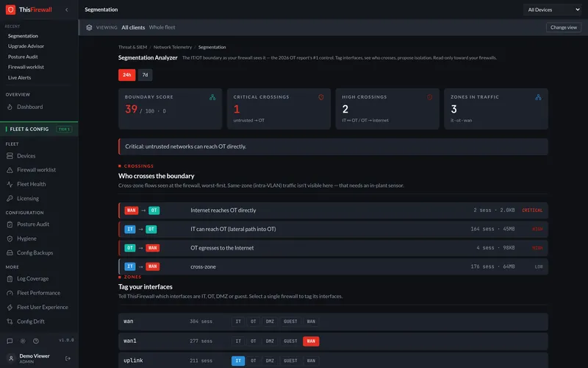
Task: Tag the wan interface as WAN
Action: [311, 322]
